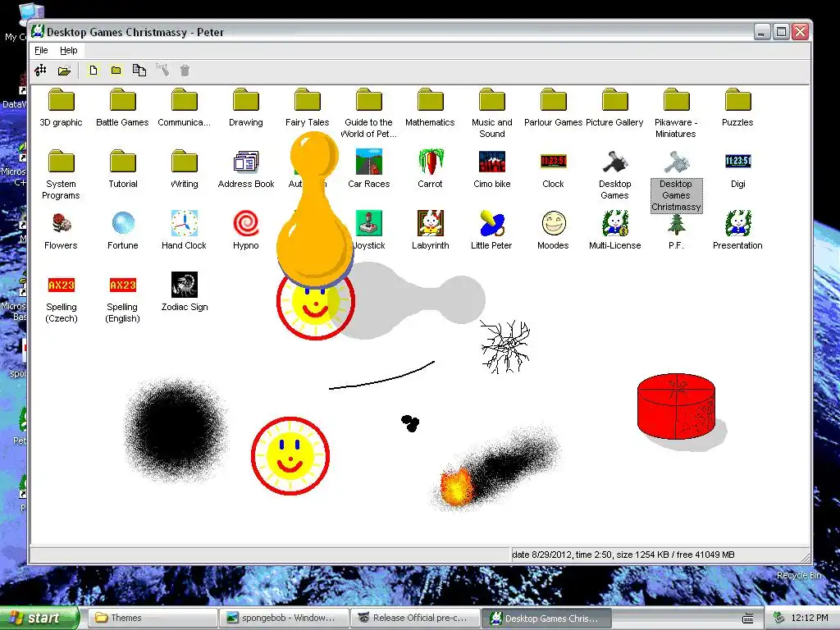Open the Music and Sound folder
This screenshot has height=630, width=840.
coord(492,100)
